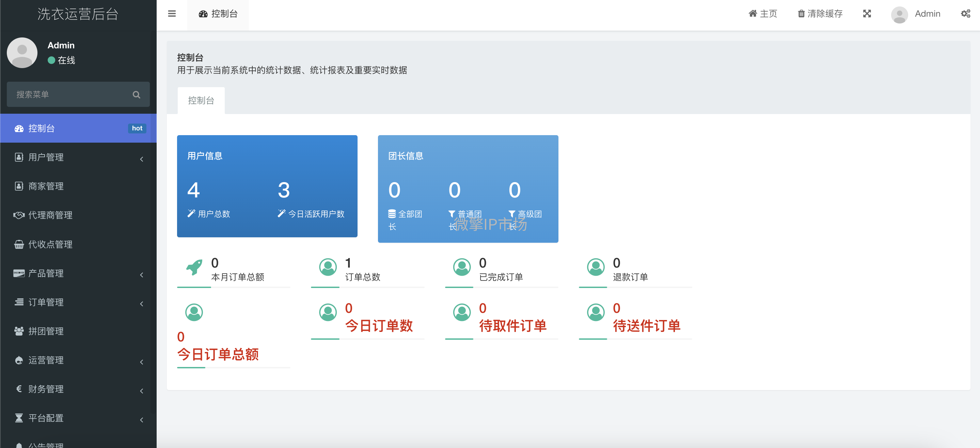Open the 拼团管理 menu item

pyautogui.click(x=78, y=331)
